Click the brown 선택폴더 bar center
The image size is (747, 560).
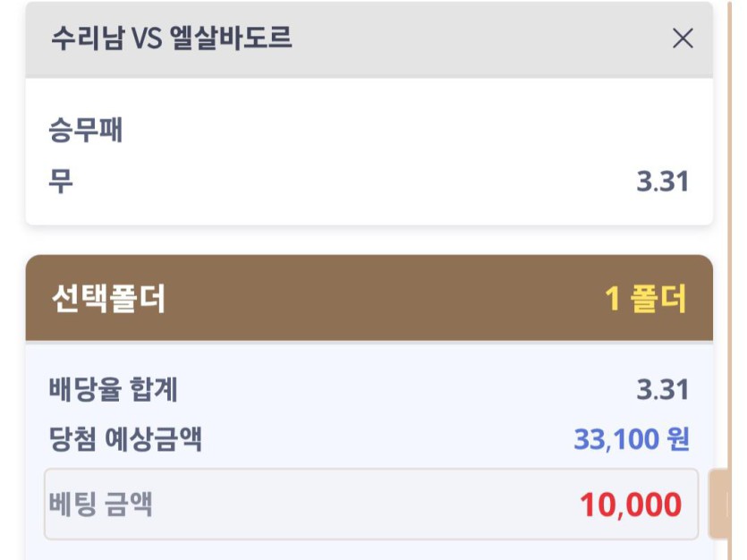pyautogui.click(x=369, y=299)
